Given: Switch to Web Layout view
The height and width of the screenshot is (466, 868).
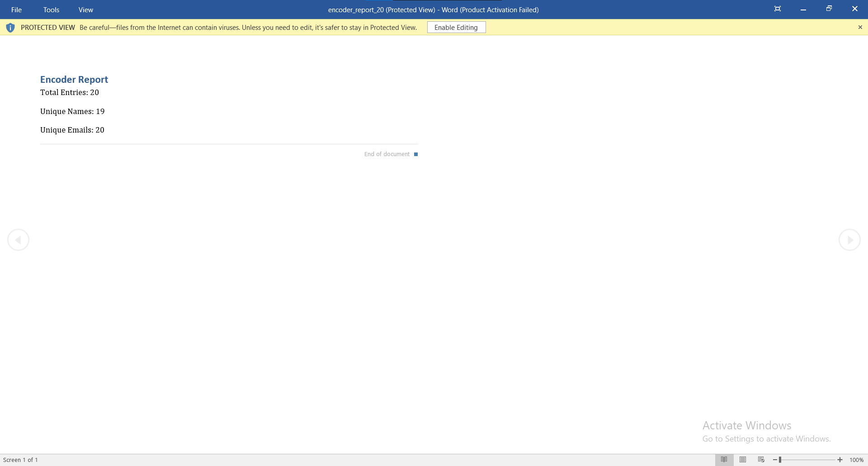Looking at the screenshot, I should point(761,460).
